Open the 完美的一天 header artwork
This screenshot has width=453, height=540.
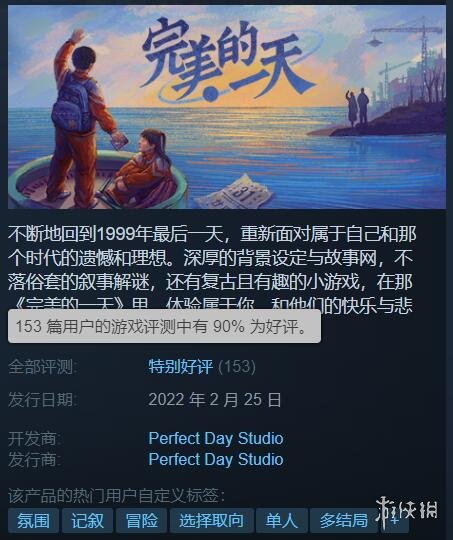tap(227, 107)
